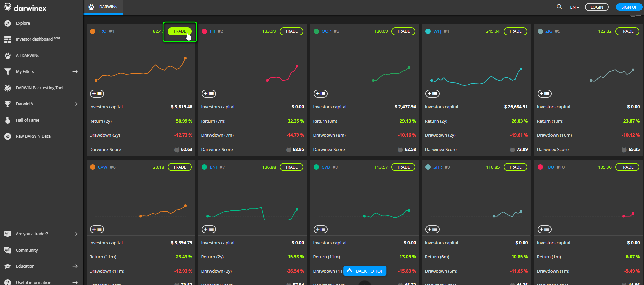Click the Community chat icon
644x285 pixels.
tap(8, 250)
